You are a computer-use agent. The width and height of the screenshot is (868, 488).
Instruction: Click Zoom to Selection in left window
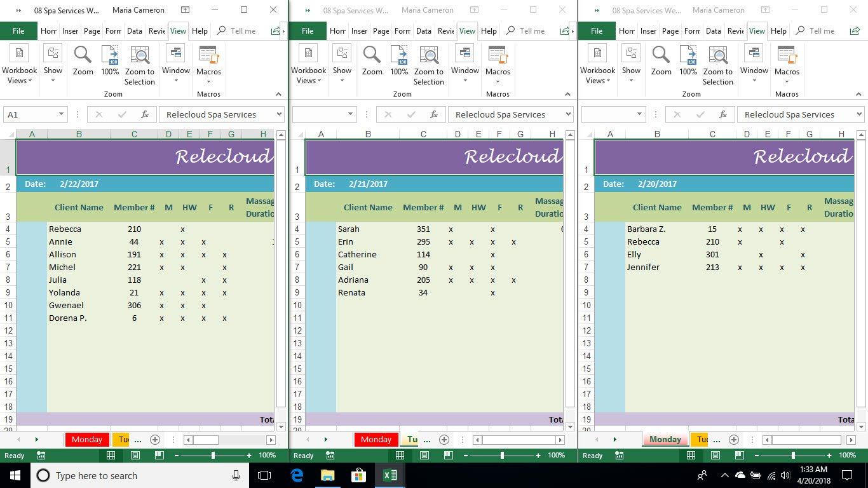(x=140, y=65)
